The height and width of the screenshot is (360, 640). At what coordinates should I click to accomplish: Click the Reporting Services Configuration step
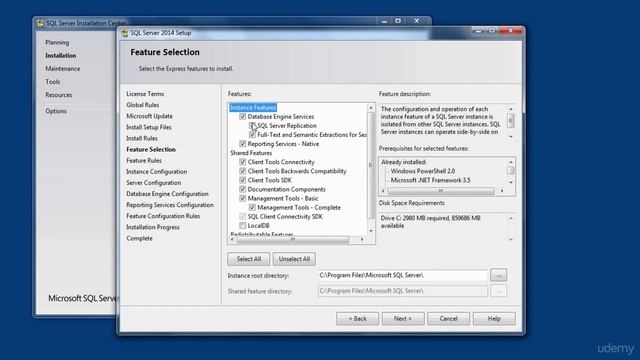click(x=170, y=205)
